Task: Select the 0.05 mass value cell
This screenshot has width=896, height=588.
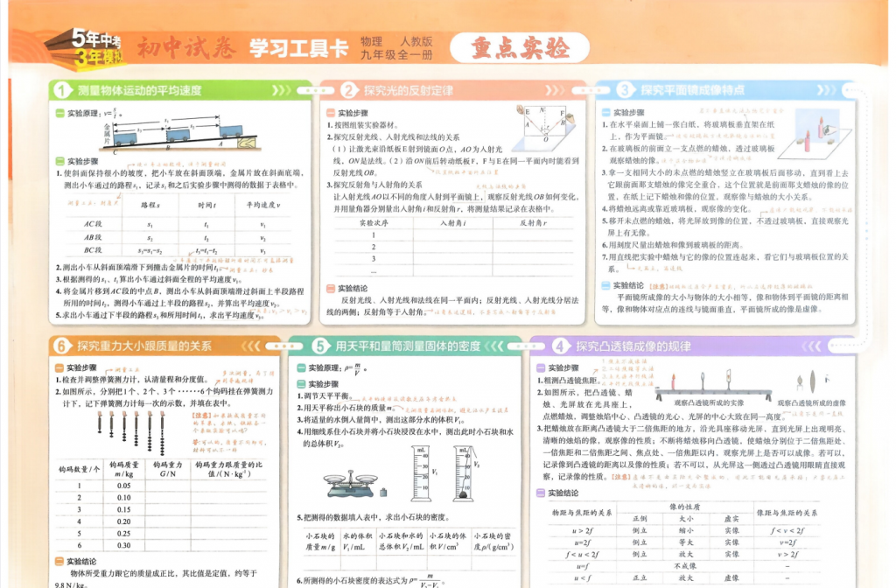Action: point(124,486)
